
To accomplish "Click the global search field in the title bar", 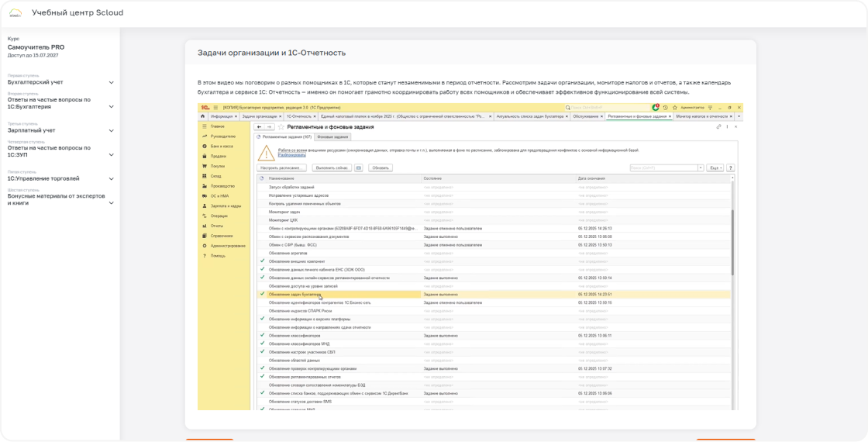I will coord(608,108).
